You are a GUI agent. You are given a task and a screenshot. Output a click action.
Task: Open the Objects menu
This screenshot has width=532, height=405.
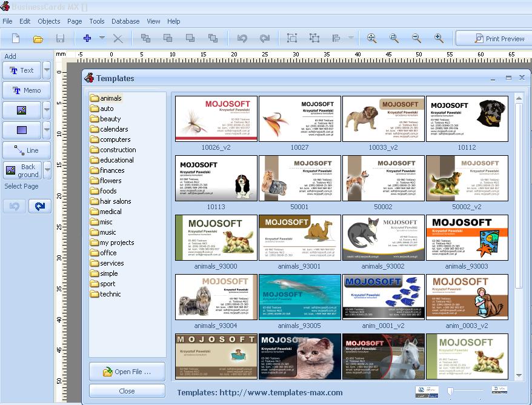pos(49,21)
